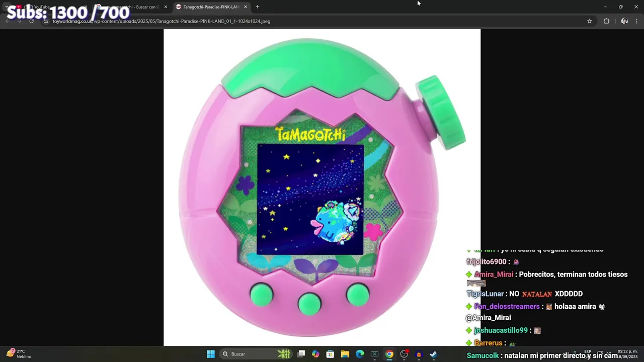Restore down the Chrome window
This screenshot has height=362, width=644.
621,7
